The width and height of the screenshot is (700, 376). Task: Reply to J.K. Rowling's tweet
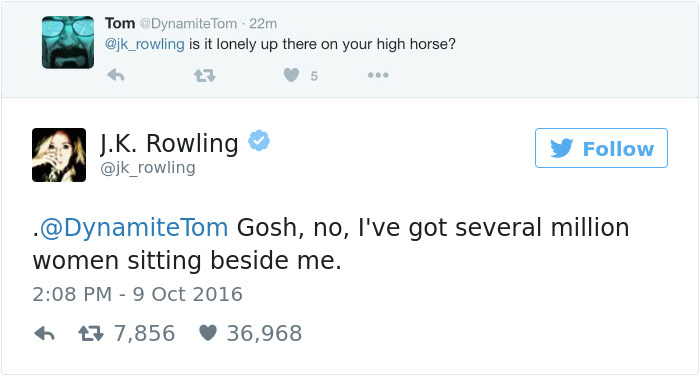point(44,334)
